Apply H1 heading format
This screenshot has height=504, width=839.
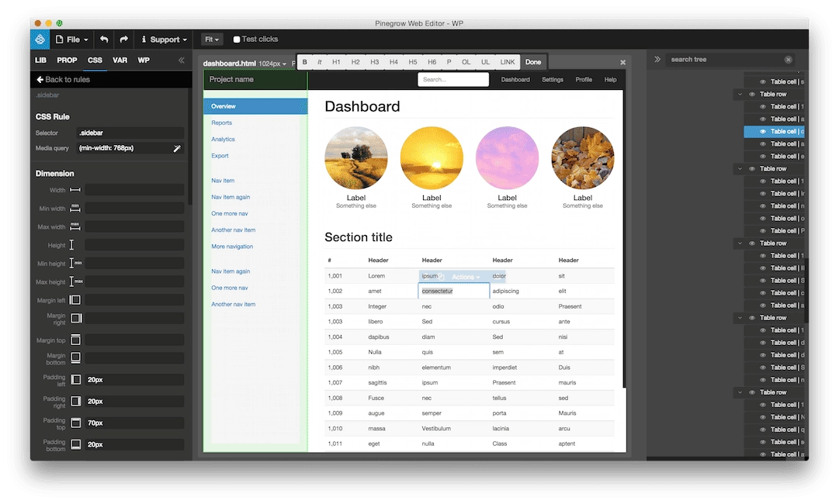pyautogui.click(x=336, y=62)
